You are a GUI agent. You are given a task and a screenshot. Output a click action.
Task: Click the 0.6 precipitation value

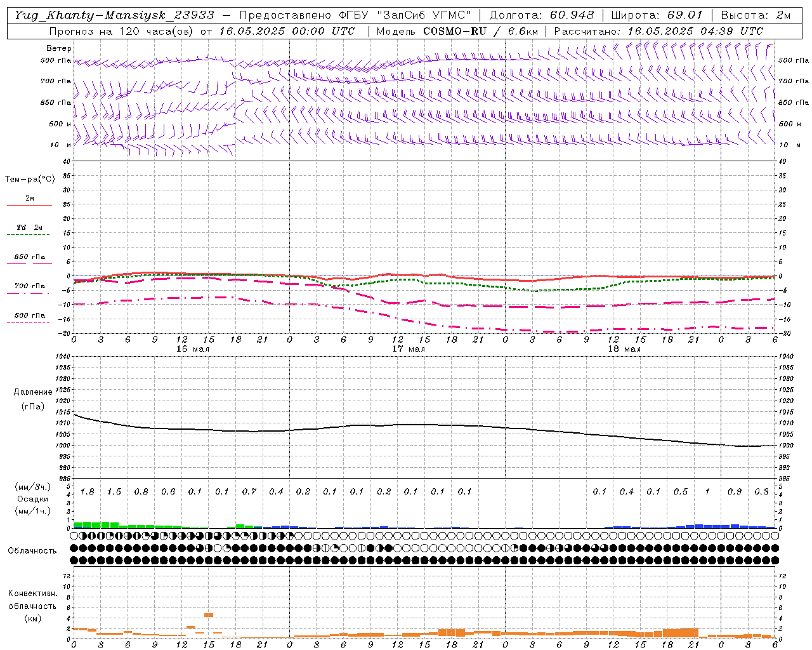click(x=168, y=491)
